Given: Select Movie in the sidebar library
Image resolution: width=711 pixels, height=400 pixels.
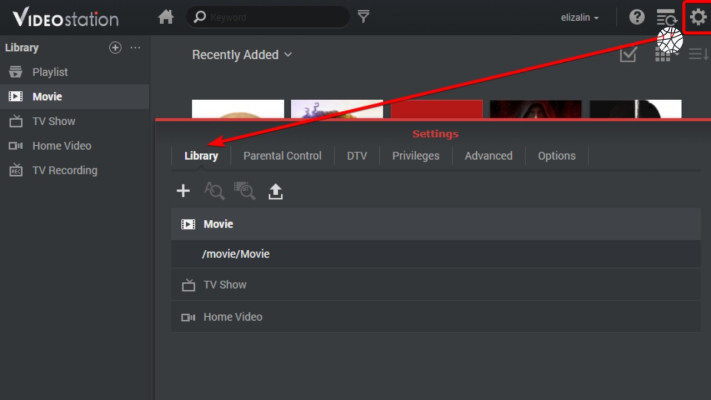Looking at the screenshot, I should tap(74, 97).
